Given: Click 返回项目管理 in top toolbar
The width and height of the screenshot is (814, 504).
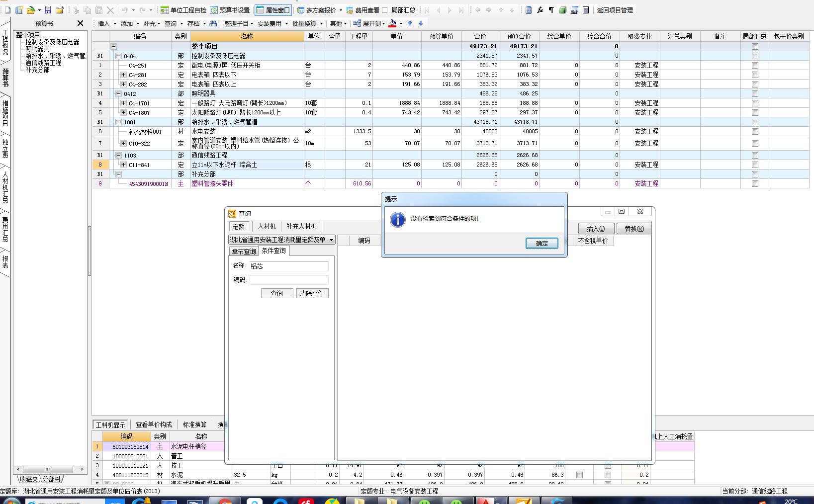Looking at the screenshot, I should [615, 10].
